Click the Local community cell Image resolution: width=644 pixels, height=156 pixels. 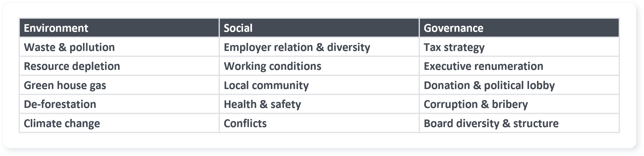click(x=319, y=85)
